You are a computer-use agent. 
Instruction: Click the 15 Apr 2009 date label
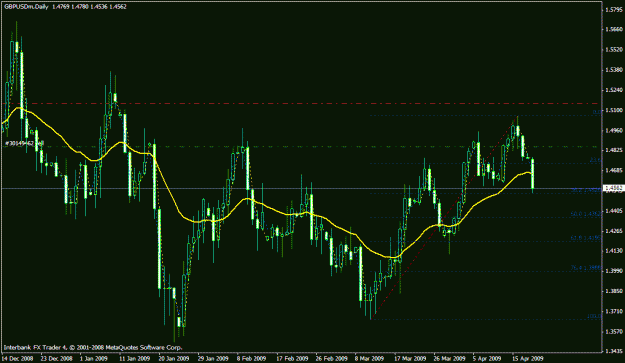tap(528, 358)
